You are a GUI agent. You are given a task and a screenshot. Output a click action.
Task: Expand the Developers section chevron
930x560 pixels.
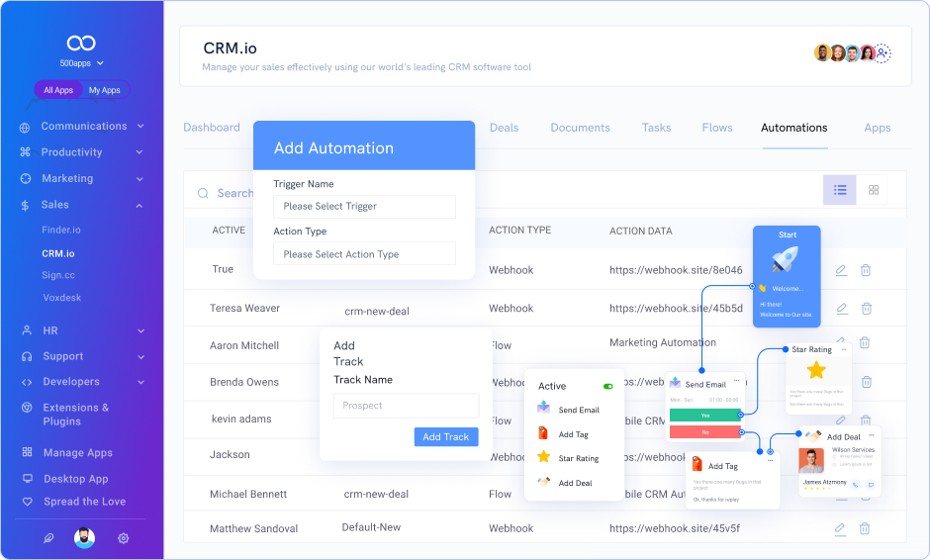click(x=141, y=383)
